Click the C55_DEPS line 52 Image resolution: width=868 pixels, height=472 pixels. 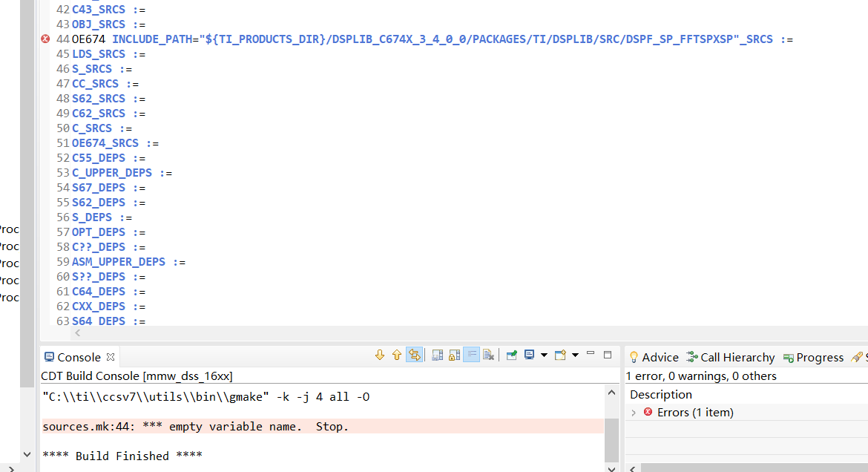pyautogui.click(x=108, y=158)
